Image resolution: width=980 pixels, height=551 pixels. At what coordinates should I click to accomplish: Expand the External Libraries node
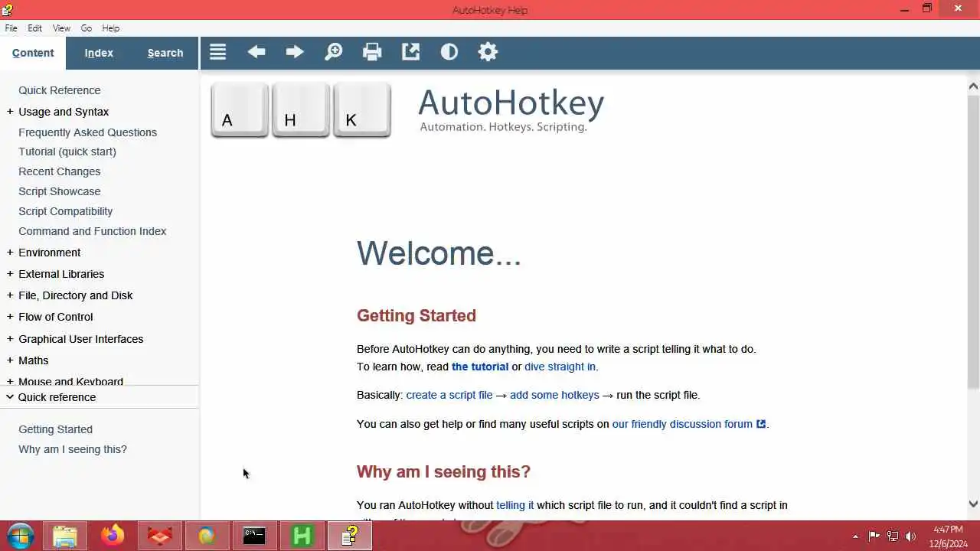10,274
